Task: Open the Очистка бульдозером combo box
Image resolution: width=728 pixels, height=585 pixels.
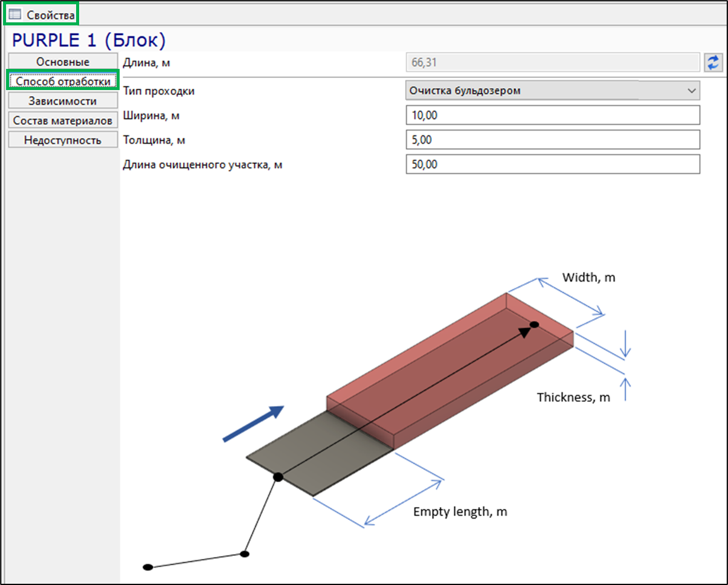Action: pyautogui.click(x=553, y=91)
